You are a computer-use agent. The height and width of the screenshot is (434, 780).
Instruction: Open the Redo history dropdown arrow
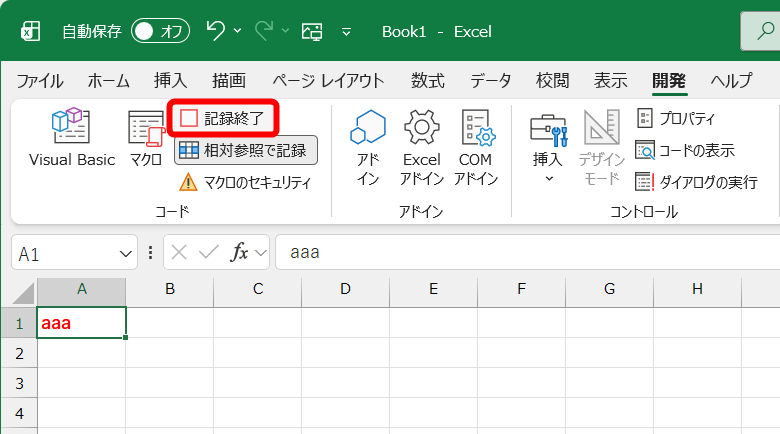click(x=286, y=31)
